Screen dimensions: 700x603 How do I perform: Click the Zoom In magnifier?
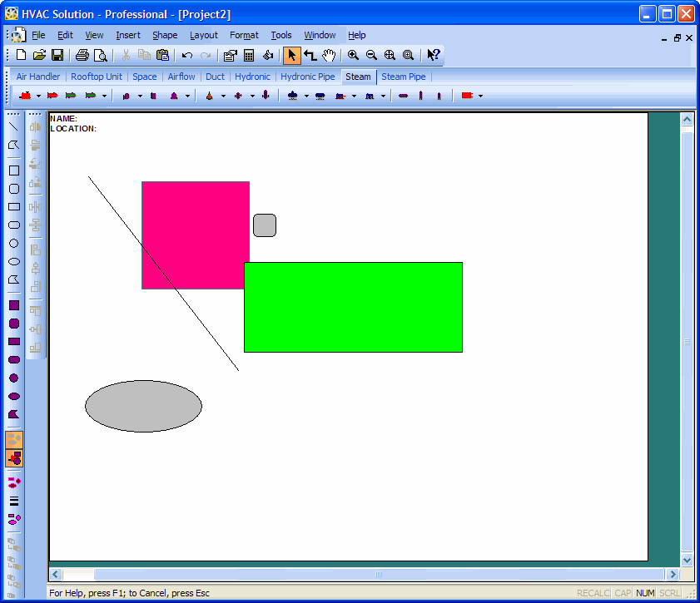coord(353,55)
